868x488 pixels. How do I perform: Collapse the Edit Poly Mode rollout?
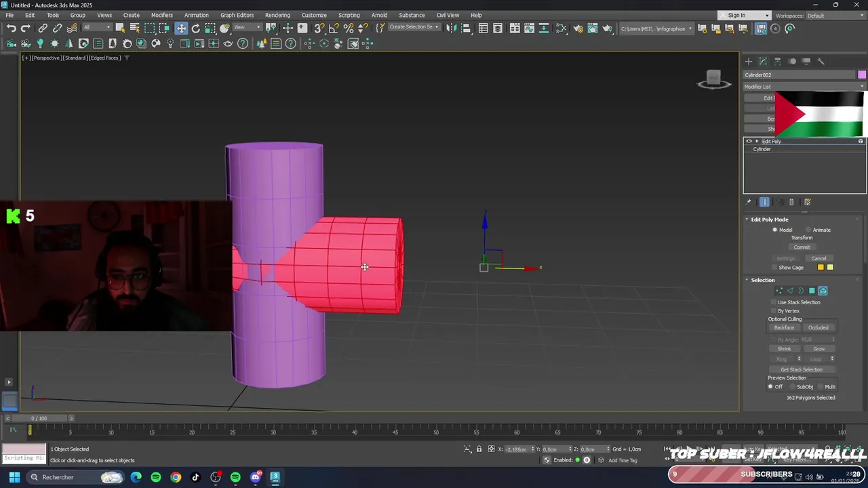point(747,220)
